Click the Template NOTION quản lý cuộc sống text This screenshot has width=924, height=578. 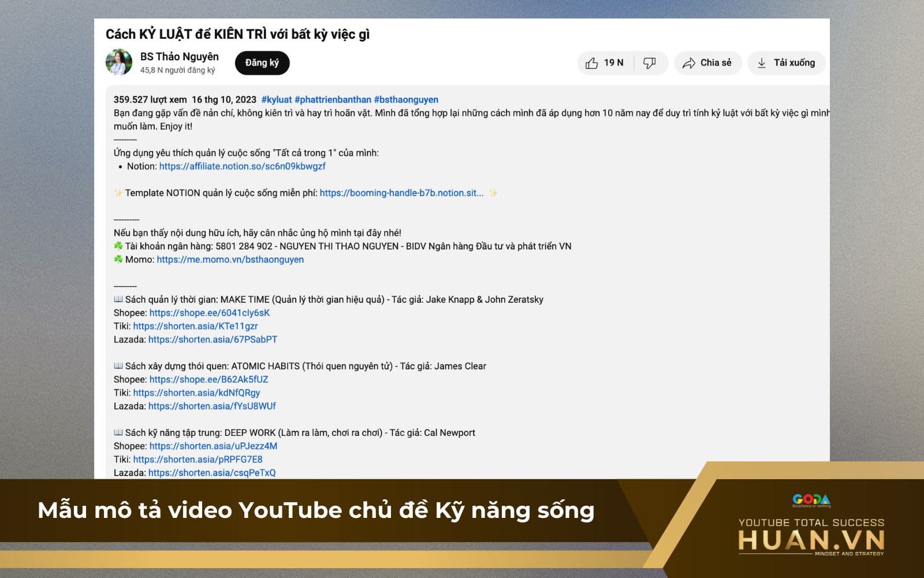click(221, 193)
